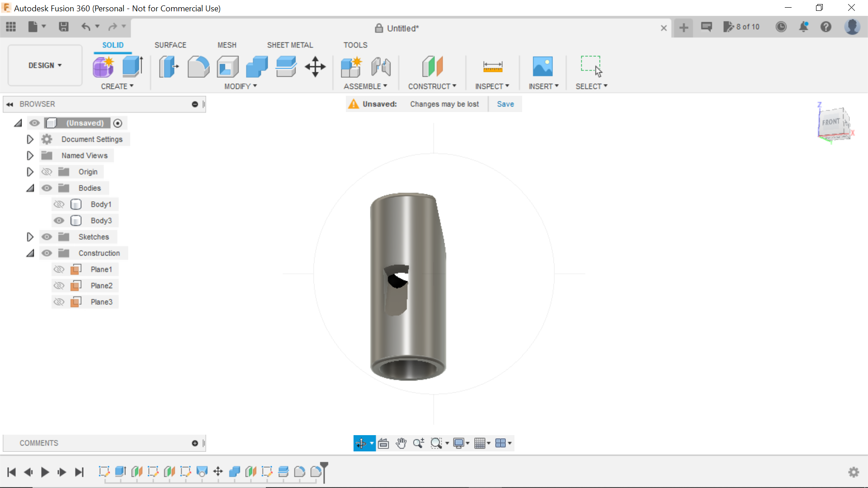Expand the Sketches tree item

click(x=30, y=237)
